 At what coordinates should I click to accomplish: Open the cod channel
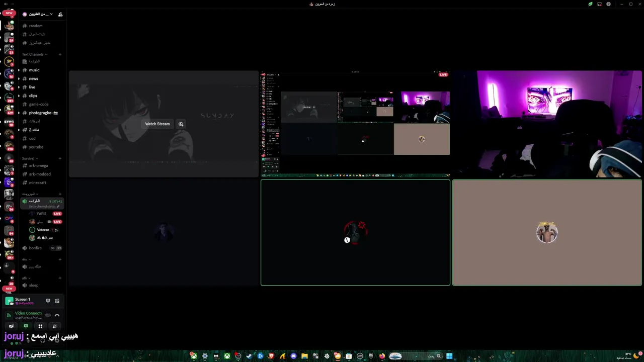pyautogui.click(x=42, y=138)
